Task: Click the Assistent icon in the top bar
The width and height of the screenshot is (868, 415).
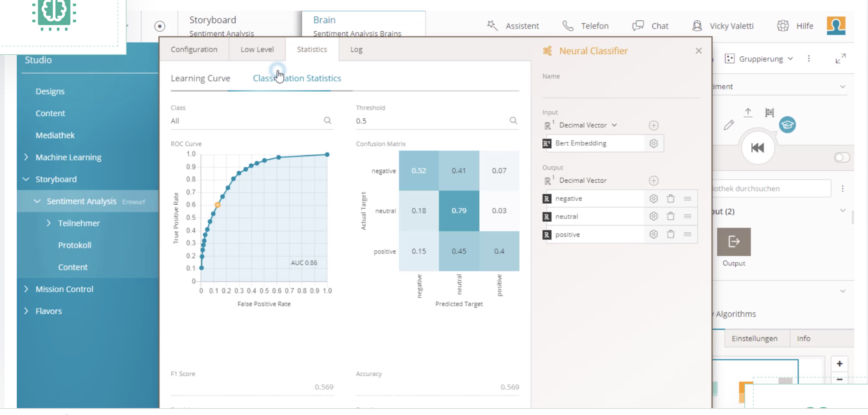Action: click(492, 26)
